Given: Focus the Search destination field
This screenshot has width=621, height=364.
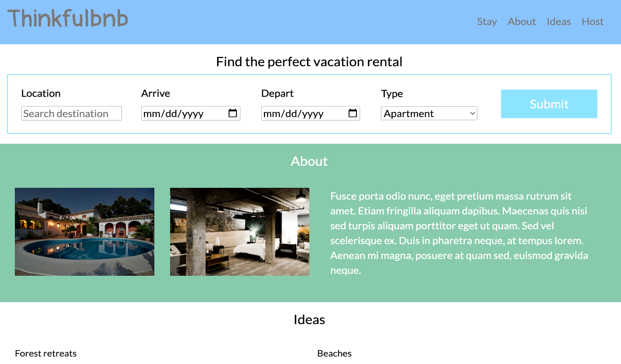Looking at the screenshot, I should 71,113.
